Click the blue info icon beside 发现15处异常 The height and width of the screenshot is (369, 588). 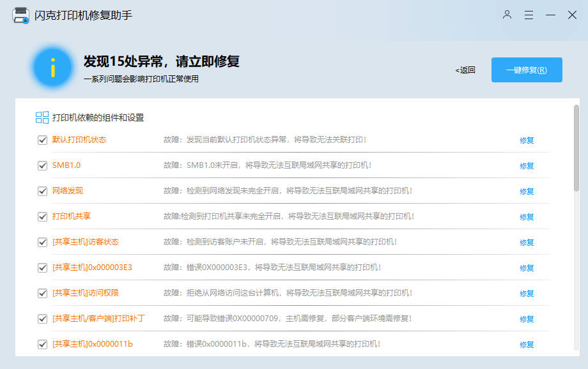pos(53,67)
